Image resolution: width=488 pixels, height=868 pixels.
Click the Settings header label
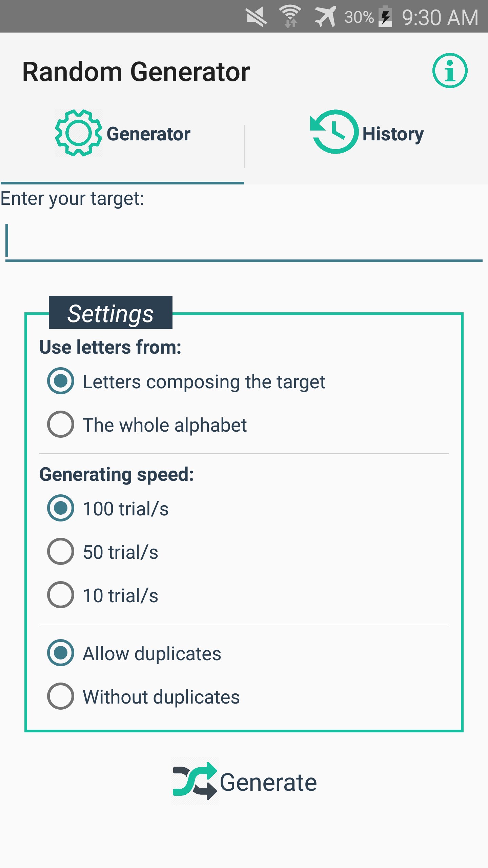[x=110, y=313]
